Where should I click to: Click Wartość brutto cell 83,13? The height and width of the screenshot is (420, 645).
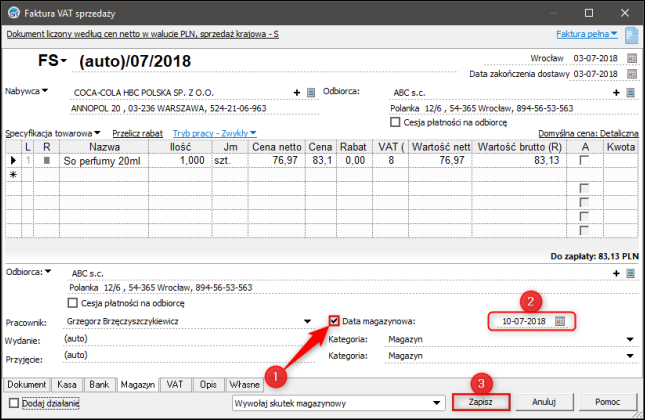pyautogui.click(x=520, y=160)
